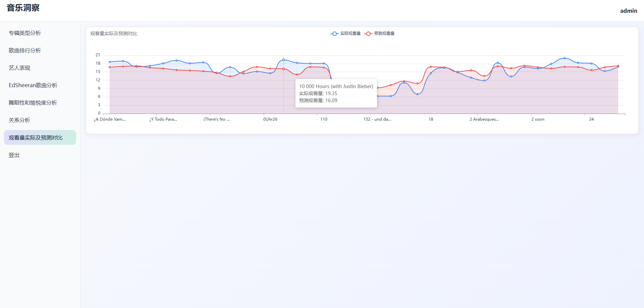Open 关系分析 from the sidebar
The height and width of the screenshot is (308, 644).
[19, 120]
